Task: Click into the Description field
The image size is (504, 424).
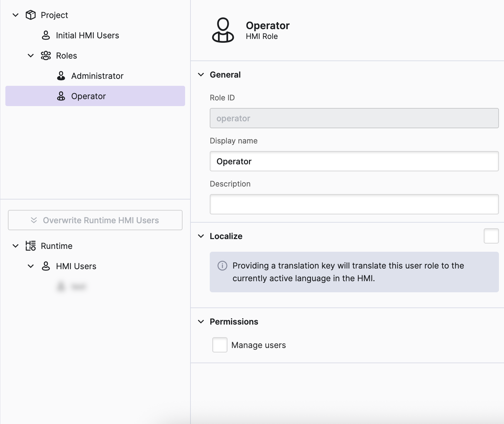Action: [x=354, y=204]
